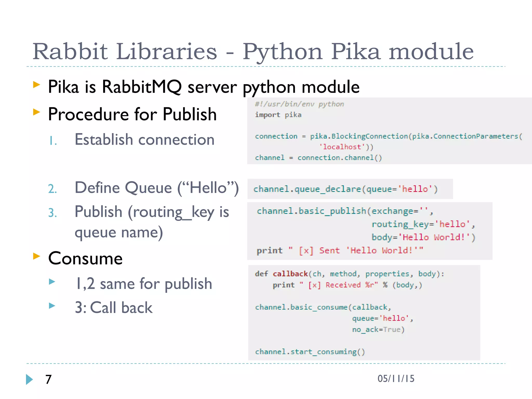Click the queue_declare code snippet

tap(345, 189)
